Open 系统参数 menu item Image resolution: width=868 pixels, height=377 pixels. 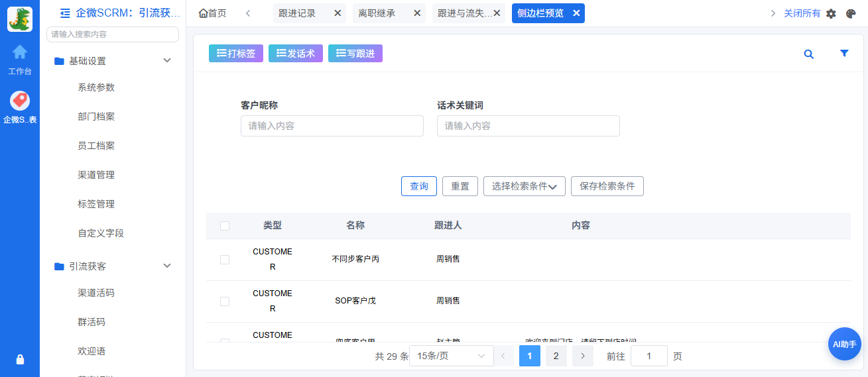96,87
